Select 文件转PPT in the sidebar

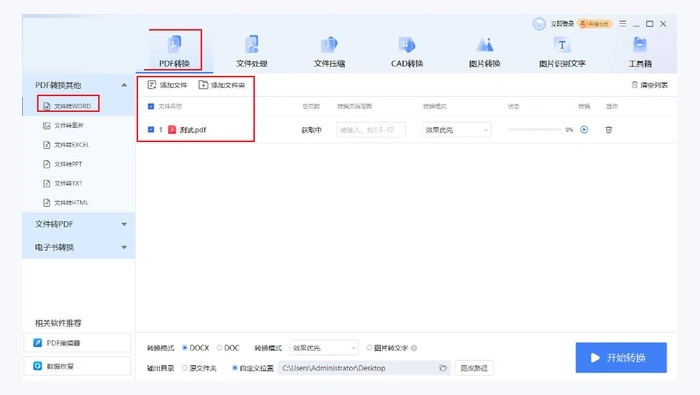point(62,164)
